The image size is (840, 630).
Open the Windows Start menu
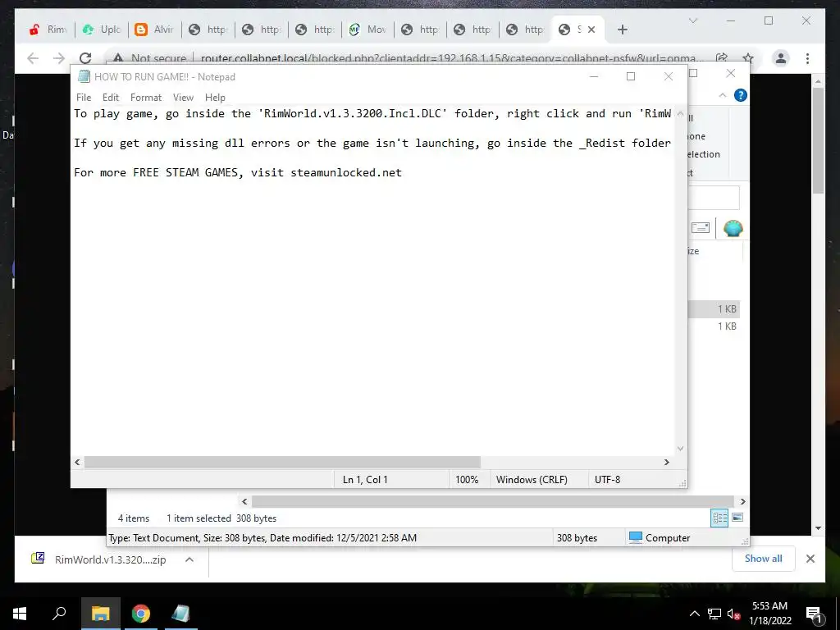point(20,614)
